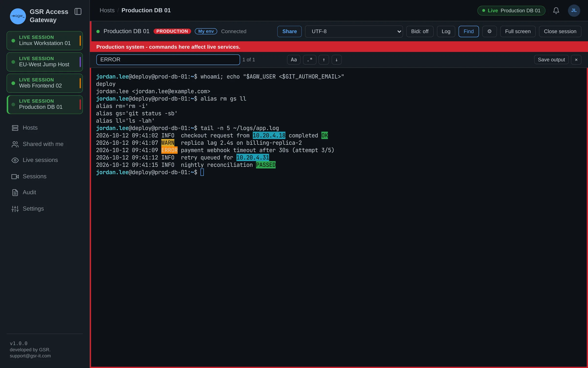
Task: Click Close session button
Action: point(560,31)
